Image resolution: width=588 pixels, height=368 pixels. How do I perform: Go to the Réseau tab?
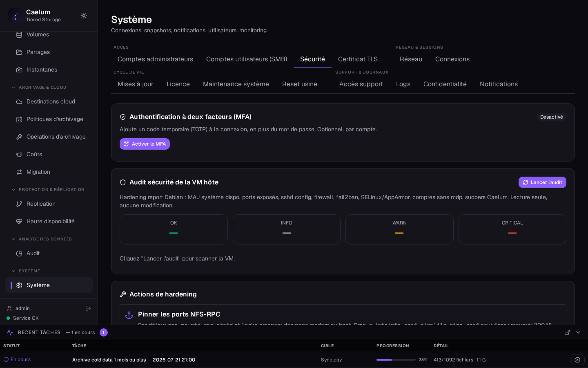[411, 59]
